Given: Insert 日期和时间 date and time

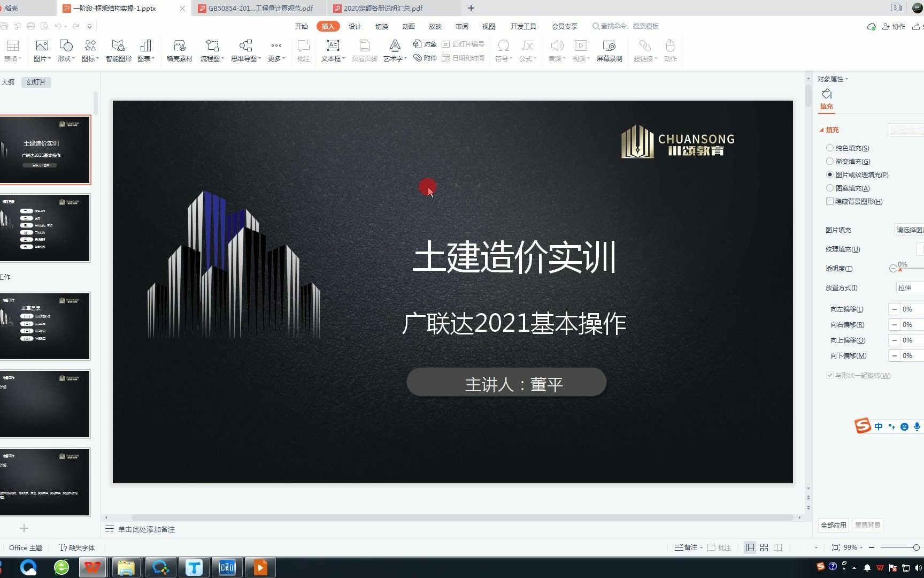Looking at the screenshot, I should (x=463, y=58).
